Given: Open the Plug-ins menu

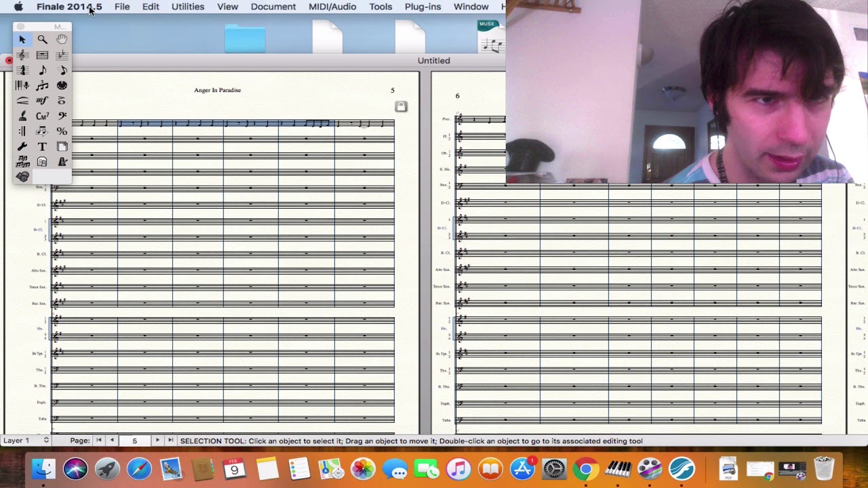Looking at the screenshot, I should 422,7.
